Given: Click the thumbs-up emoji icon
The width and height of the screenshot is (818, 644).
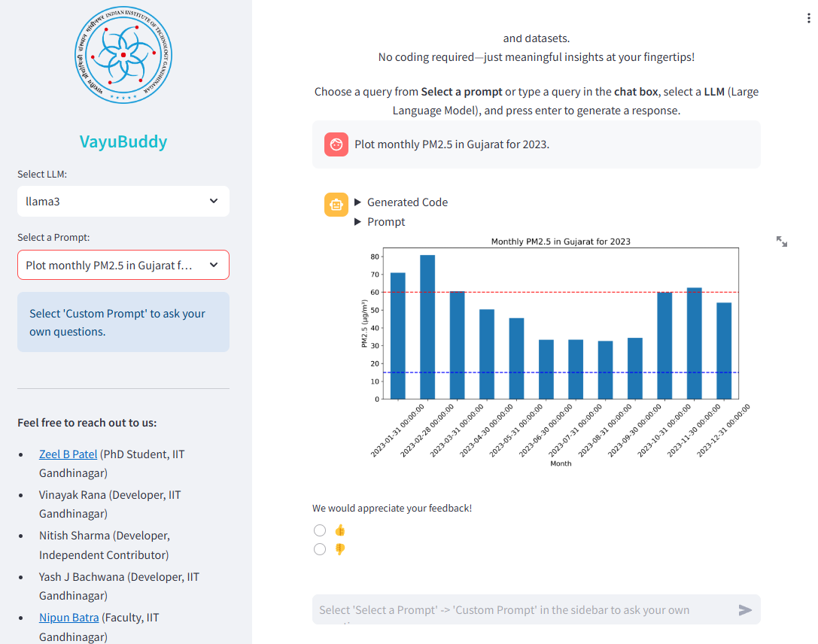Looking at the screenshot, I should (339, 530).
